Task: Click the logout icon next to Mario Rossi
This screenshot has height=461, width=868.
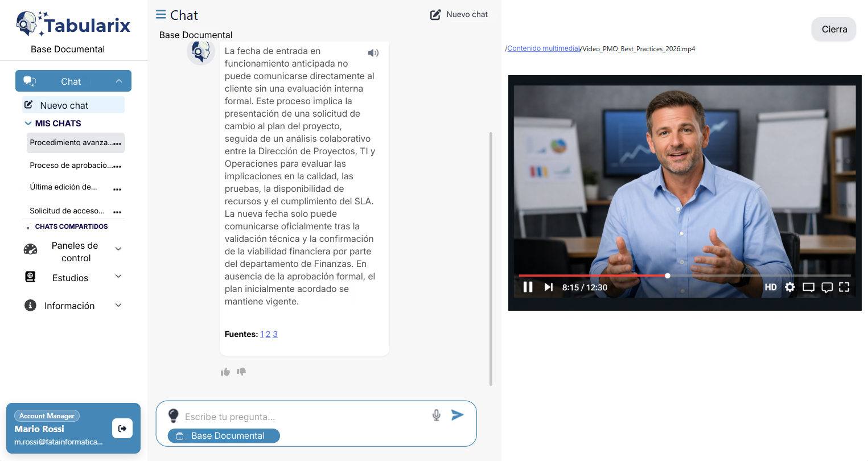Action: coord(122,429)
